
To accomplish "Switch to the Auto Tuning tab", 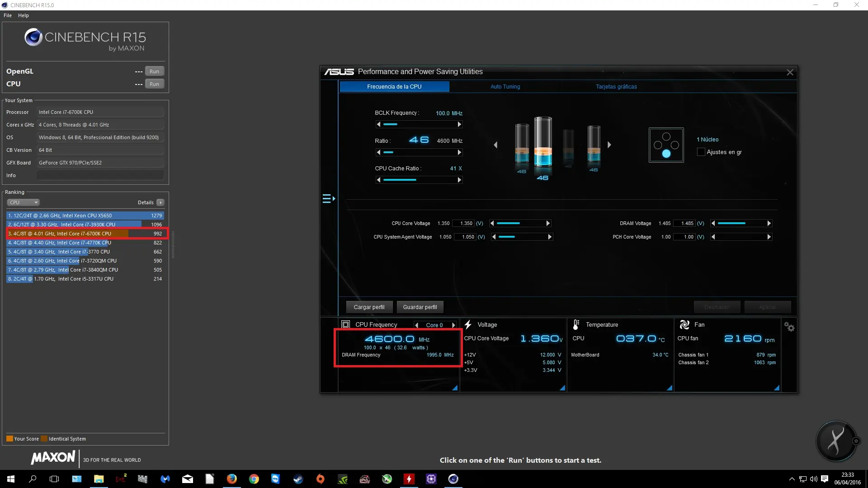I will [x=505, y=86].
